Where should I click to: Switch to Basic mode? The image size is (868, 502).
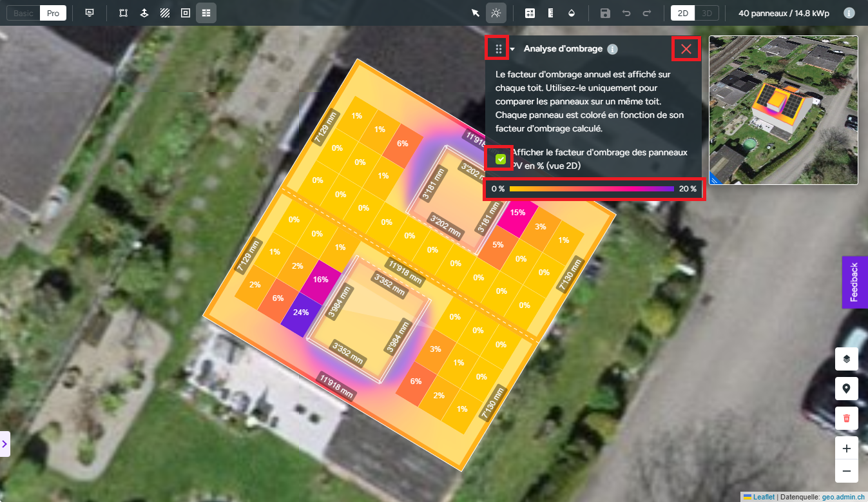pos(23,13)
